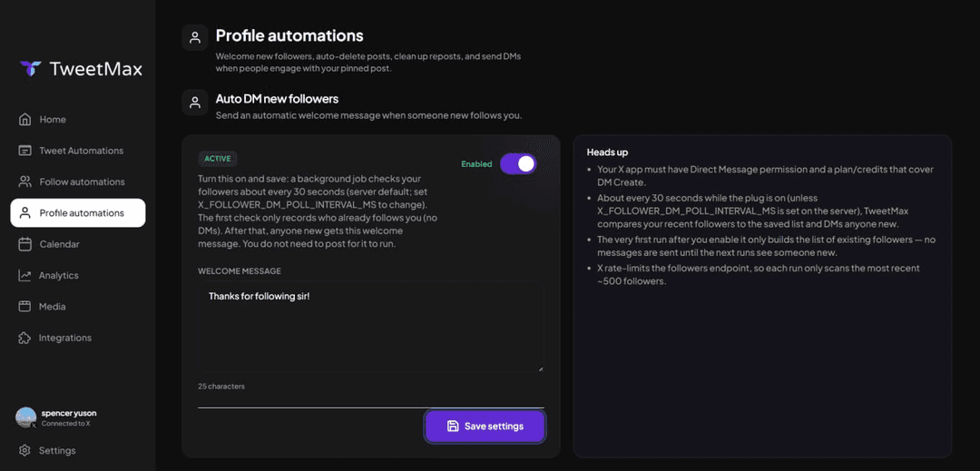Image resolution: width=980 pixels, height=471 pixels.
Task: Click the Settings gear icon
Action: [x=25, y=450]
